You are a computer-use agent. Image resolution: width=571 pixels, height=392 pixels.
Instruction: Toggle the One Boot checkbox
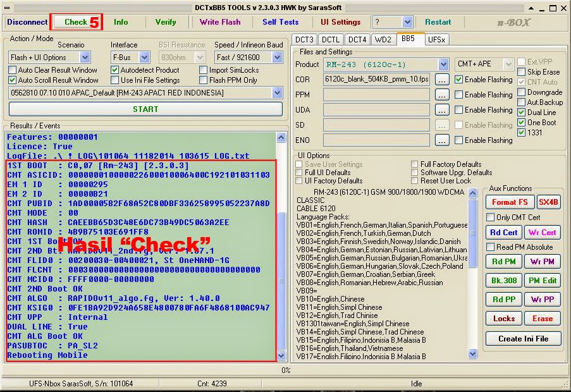[522, 122]
